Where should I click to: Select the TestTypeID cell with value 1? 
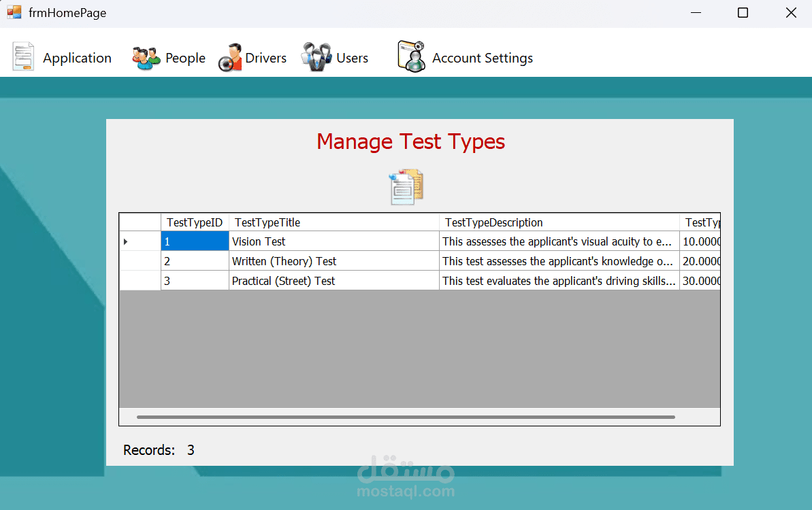click(x=195, y=241)
